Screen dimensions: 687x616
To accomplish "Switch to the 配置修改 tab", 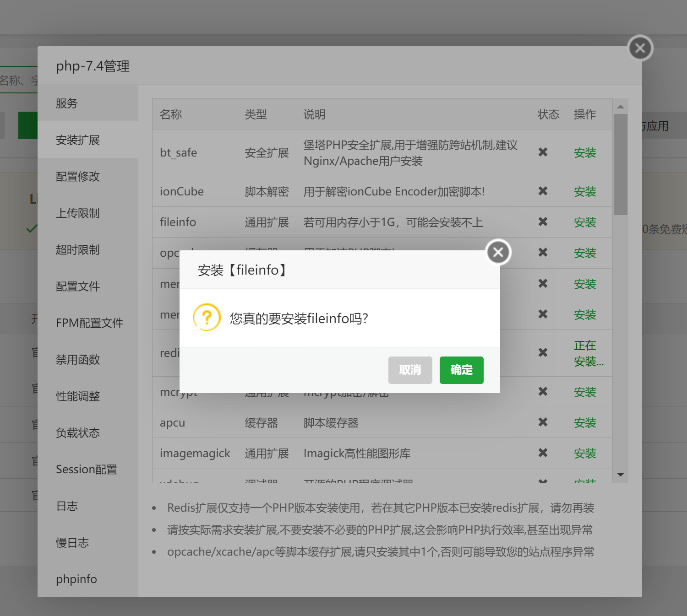I will (x=78, y=177).
